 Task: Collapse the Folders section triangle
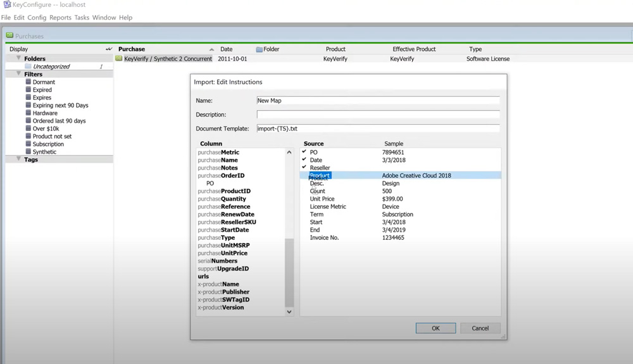(18, 58)
